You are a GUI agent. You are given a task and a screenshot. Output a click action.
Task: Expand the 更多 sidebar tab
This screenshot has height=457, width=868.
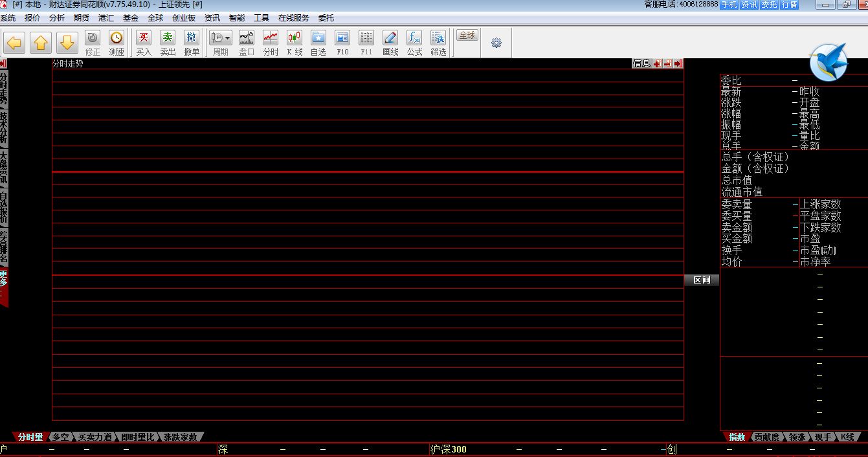(x=4, y=287)
